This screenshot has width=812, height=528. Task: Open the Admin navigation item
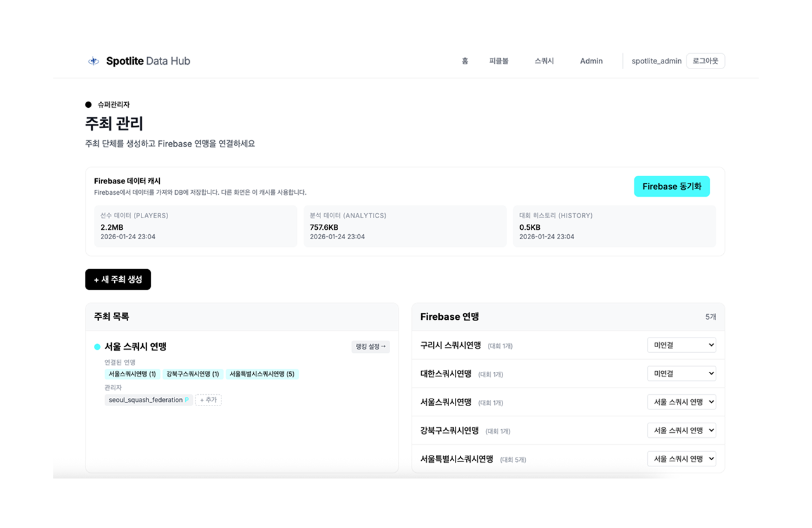pos(591,60)
